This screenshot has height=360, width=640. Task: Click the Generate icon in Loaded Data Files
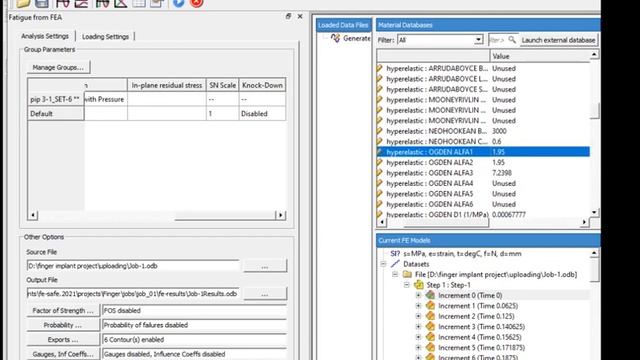coord(336,38)
